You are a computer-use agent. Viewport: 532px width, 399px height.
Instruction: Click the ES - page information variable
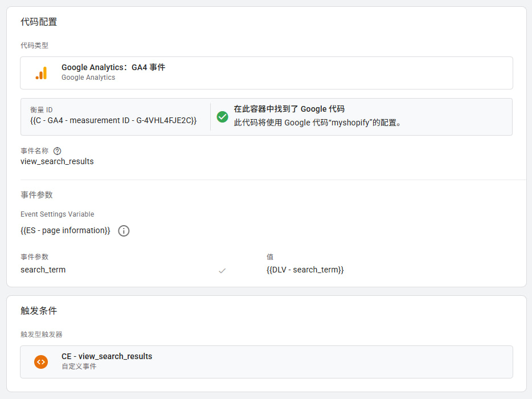click(66, 230)
